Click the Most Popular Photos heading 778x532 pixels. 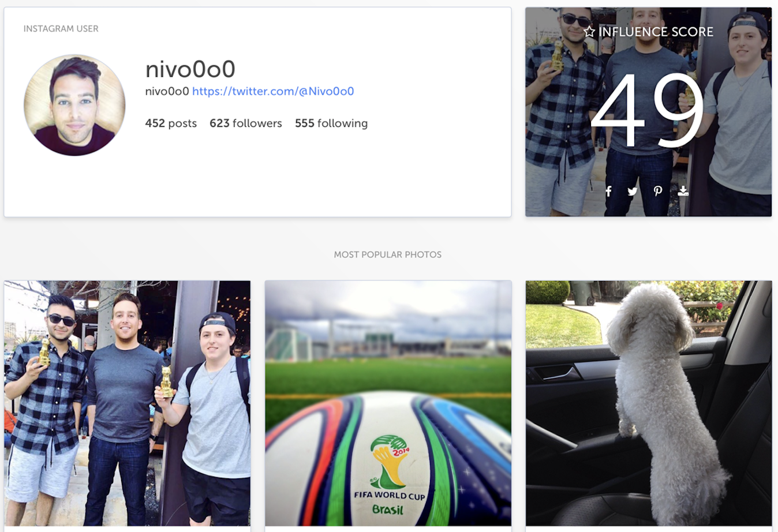click(388, 254)
